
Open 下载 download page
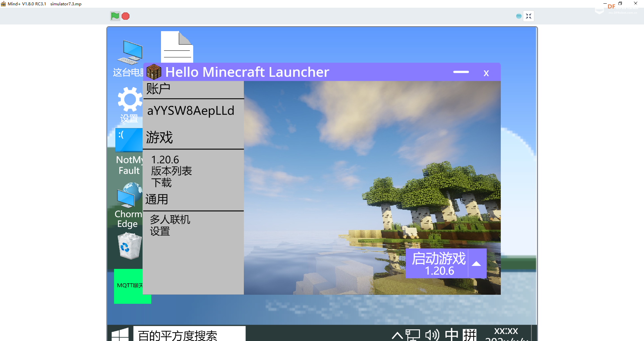pyautogui.click(x=161, y=182)
